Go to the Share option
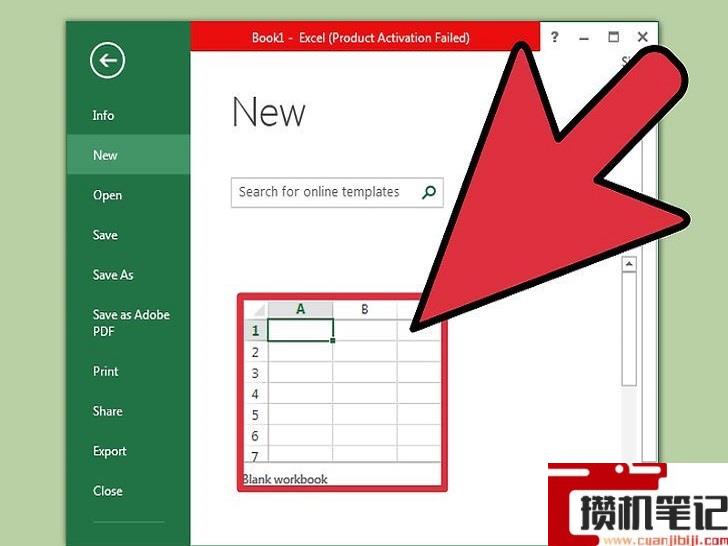 click(x=107, y=411)
